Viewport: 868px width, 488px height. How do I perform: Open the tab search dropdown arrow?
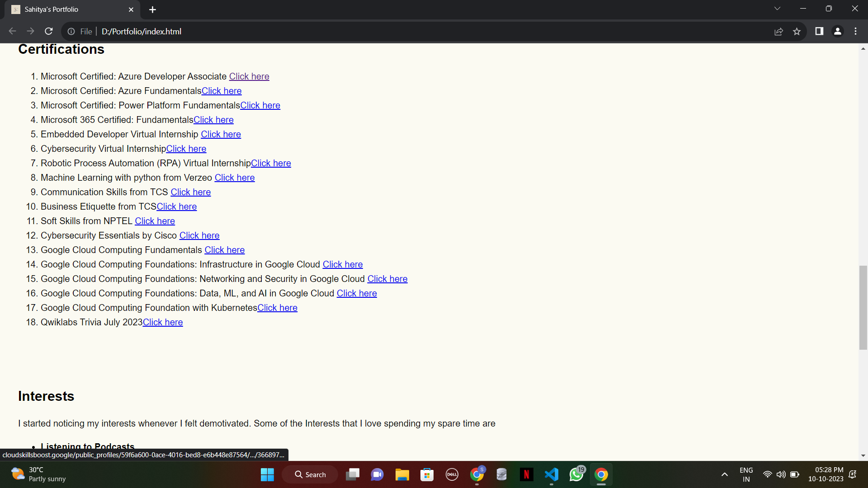777,9
